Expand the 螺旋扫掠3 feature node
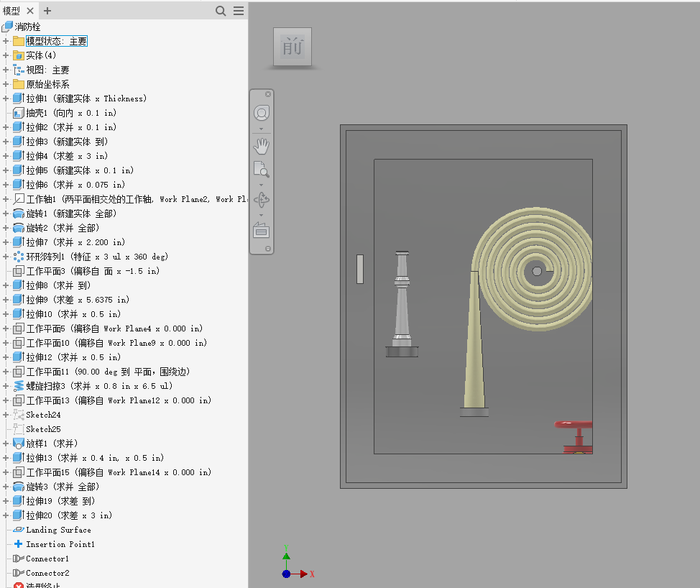 pos(6,386)
